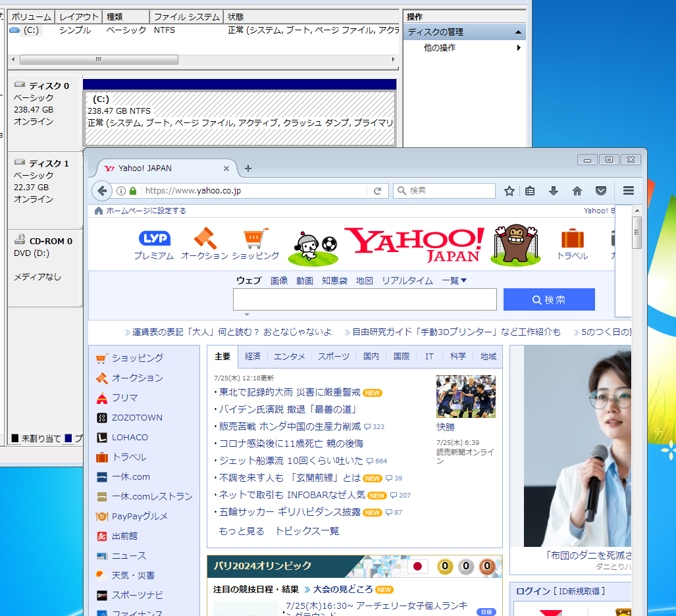Switch search type to リアルタイム
This screenshot has height=616, width=676.
coord(407,280)
